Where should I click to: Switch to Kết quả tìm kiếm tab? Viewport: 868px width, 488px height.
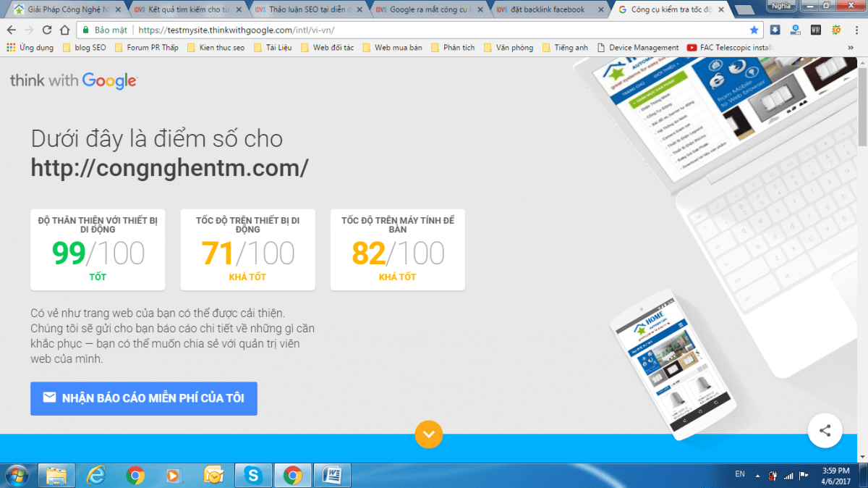(188, 9)
